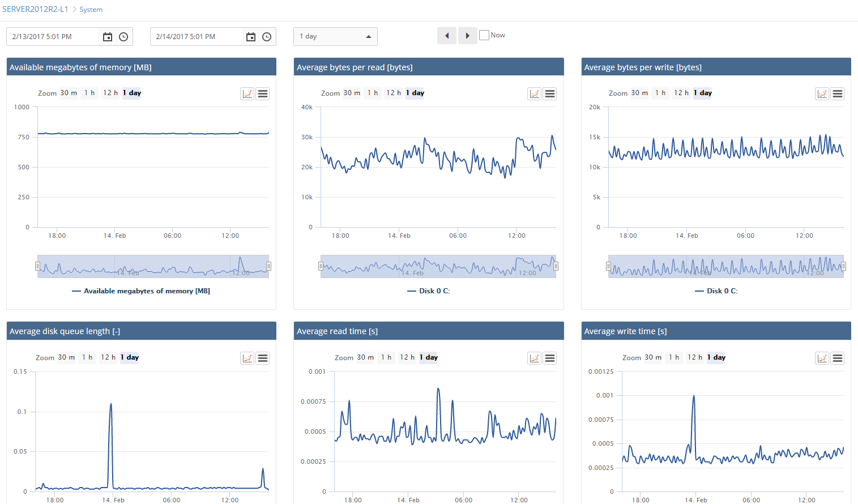Toggle the Available megabytes of memory legend entry

(140, 291)
